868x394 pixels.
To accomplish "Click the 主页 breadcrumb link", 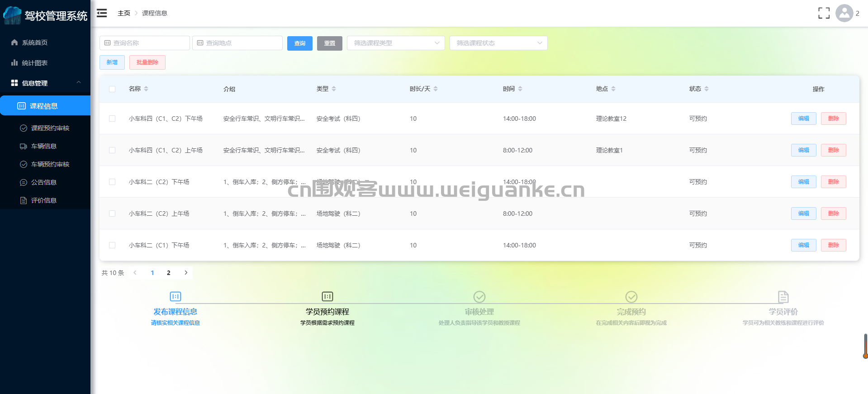I will tap(124, 13).
